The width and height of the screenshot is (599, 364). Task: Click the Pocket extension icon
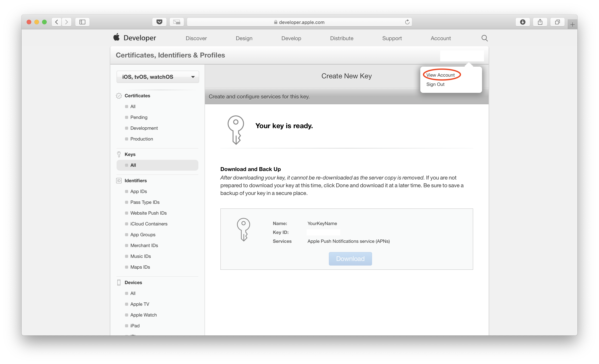click(x=159, y=22)
